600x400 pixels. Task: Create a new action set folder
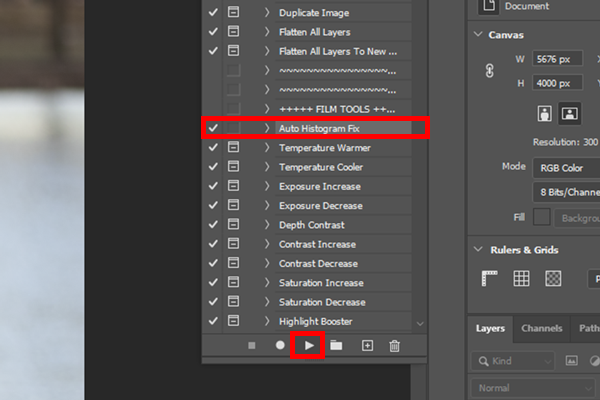(337, 345)
